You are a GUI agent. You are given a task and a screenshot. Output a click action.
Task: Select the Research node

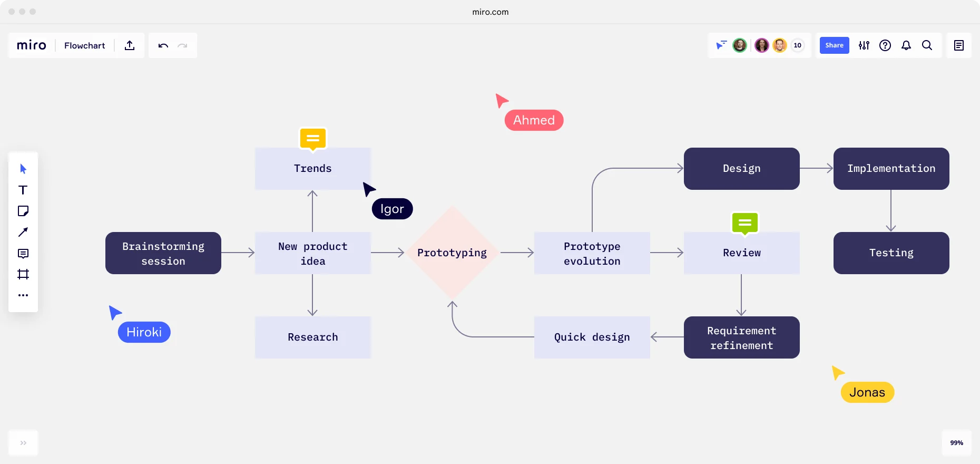tap(313, 337)
